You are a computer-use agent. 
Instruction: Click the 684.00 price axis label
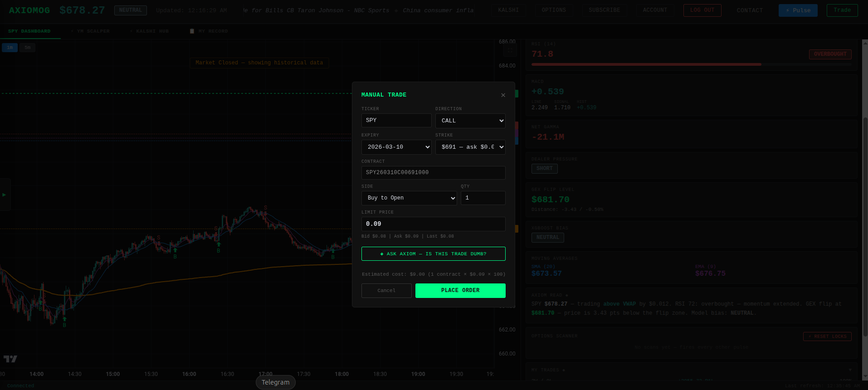[507, 66]
